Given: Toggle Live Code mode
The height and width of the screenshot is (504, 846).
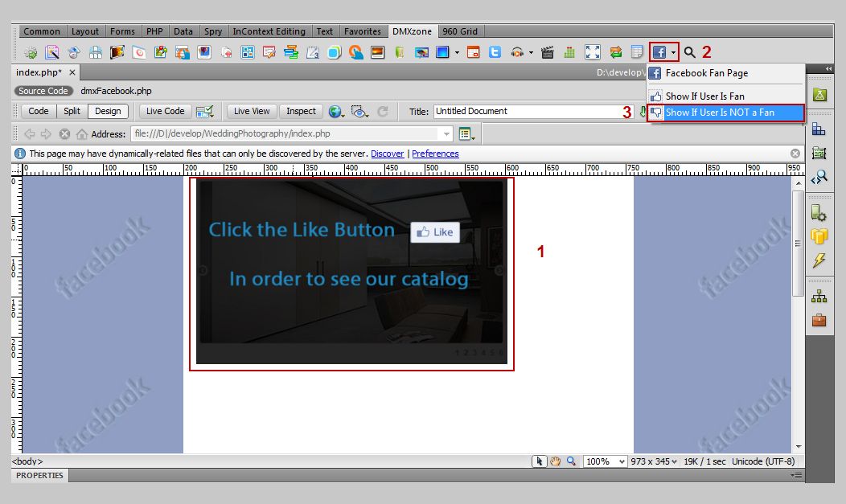Looking at the screenshot, I should [x=165, y=111].
